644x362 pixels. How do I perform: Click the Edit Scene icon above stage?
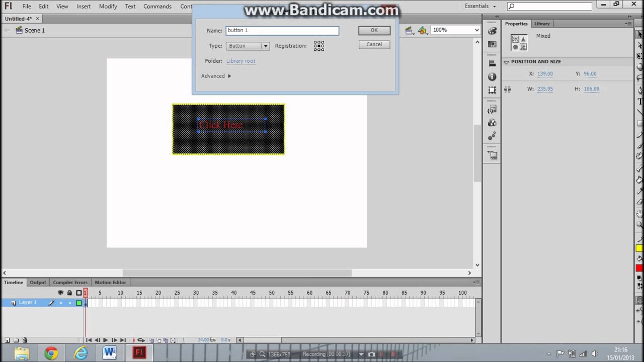(409, 30)
